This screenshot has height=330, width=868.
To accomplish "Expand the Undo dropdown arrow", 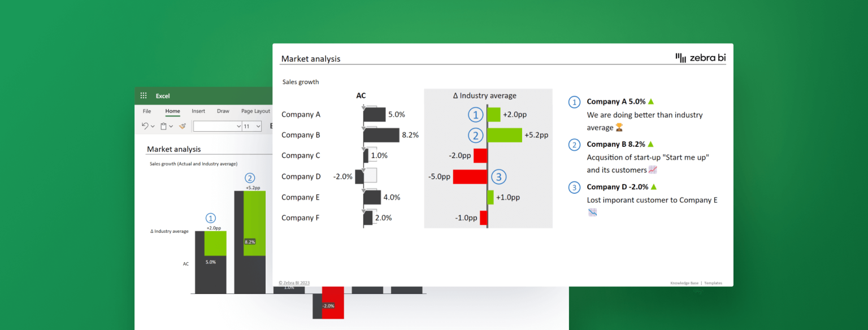I will click(153, 126).
